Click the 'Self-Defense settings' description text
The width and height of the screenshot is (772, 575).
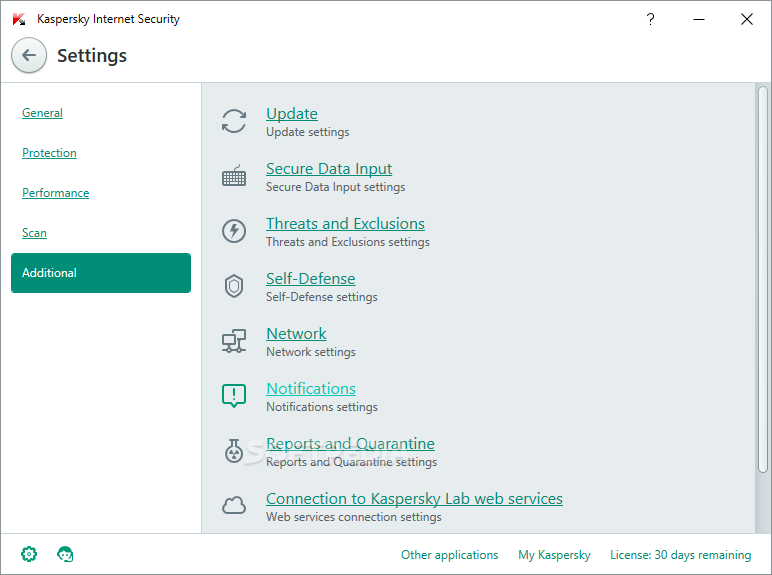pos(322,297)
